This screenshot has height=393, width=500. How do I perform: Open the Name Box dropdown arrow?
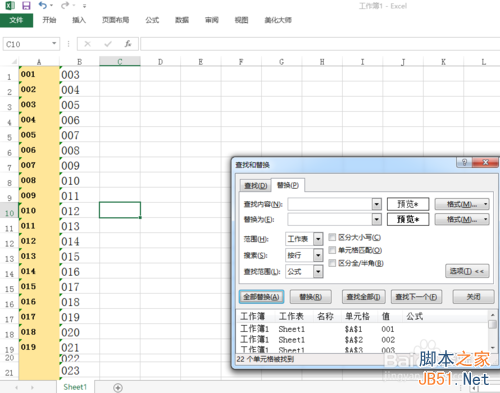pyautogui.click(x=54, y=44)
